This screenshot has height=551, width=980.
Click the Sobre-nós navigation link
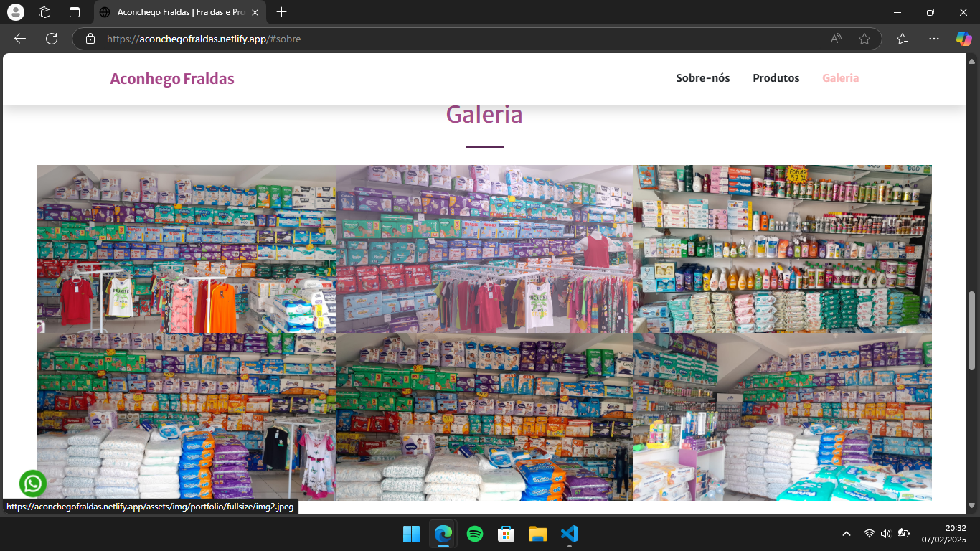click(702, 78)
